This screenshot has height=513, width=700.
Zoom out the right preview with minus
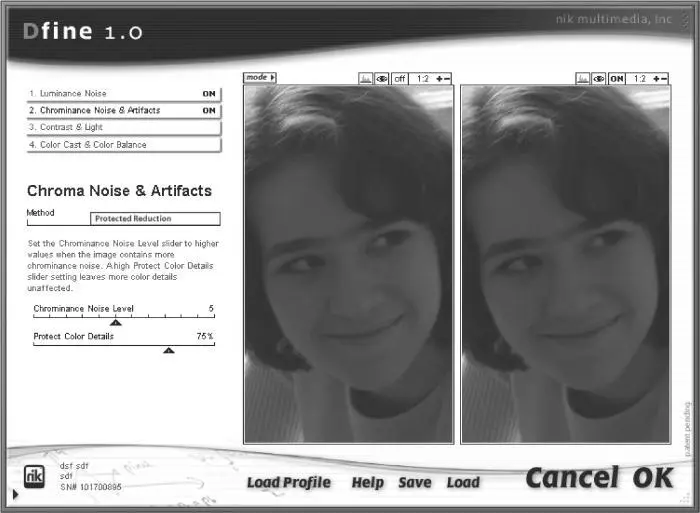click(x=665, y=78)
